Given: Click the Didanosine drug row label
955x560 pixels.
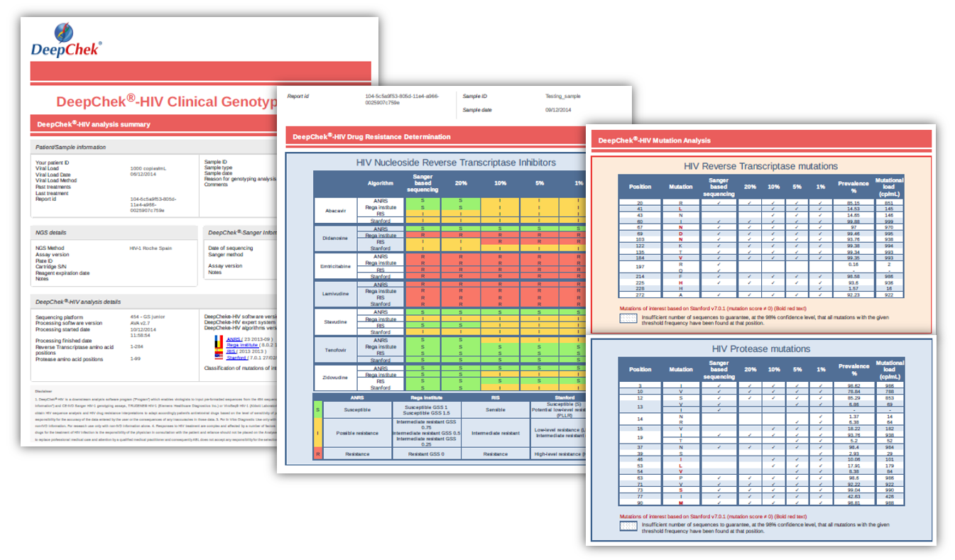Looking at the screenshot, I should tap(336, 238).
